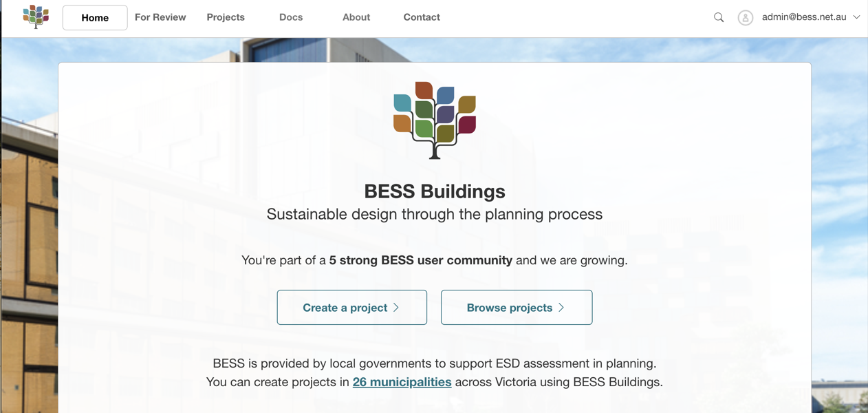Click the Browse projects label
This screenshot has width=868, height=413.
509,308
